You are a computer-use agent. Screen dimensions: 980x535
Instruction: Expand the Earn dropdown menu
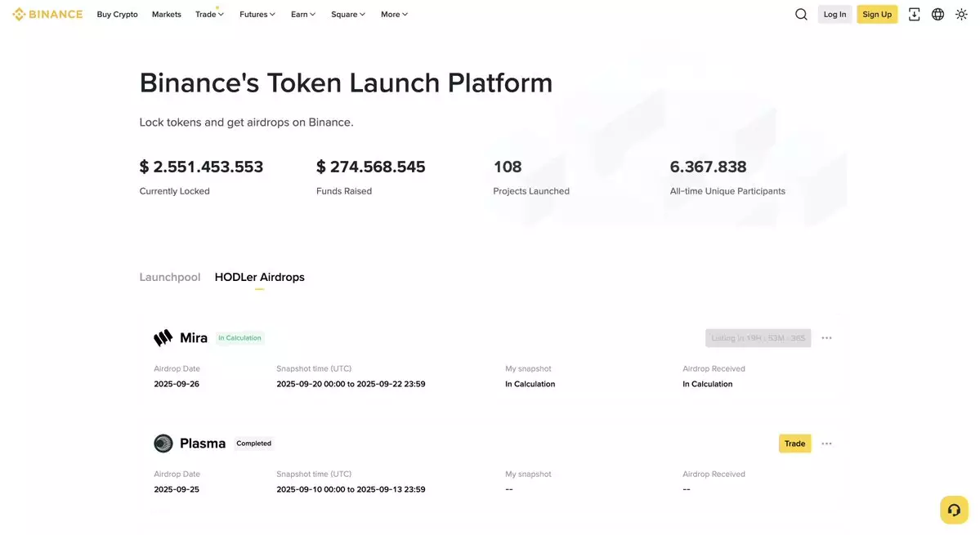pyautogui.click(x=303, y=15)
